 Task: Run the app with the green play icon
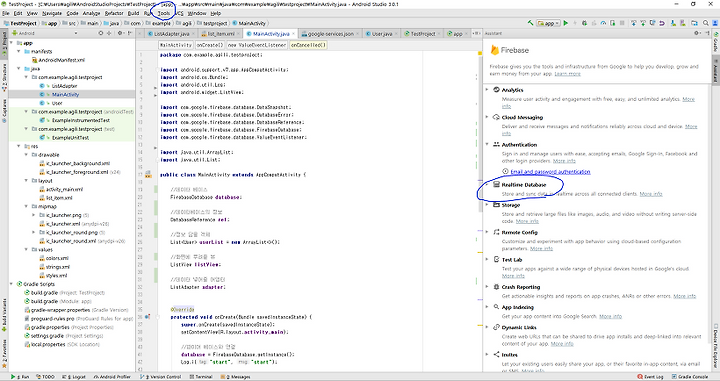click(x=565, y=23)
